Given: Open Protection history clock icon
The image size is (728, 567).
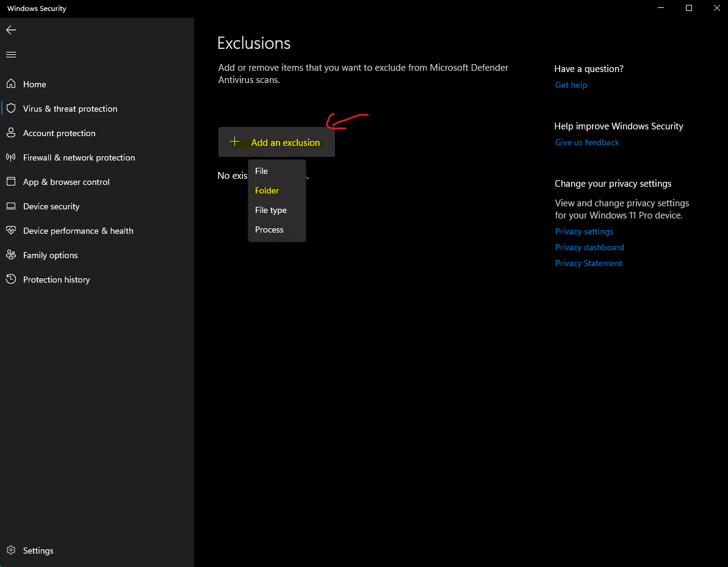Looking at the screenshot, I should coord(11,280).
